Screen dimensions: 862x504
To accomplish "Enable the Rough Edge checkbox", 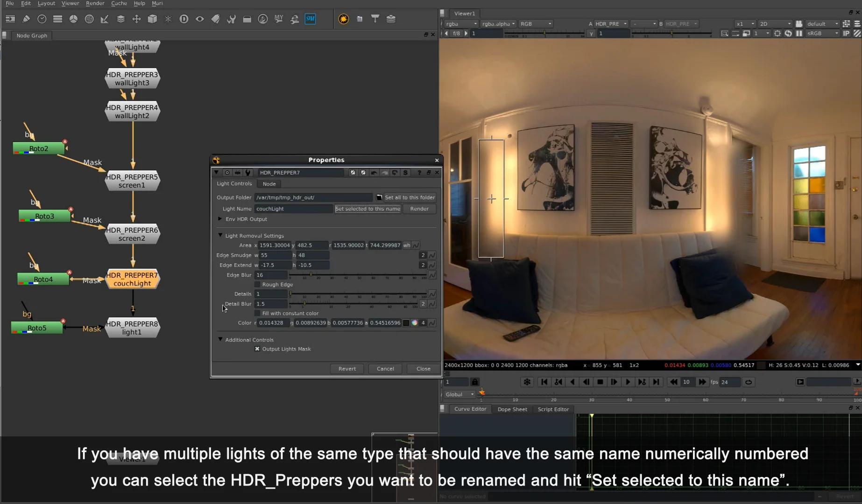I will [x=257, y=285].
